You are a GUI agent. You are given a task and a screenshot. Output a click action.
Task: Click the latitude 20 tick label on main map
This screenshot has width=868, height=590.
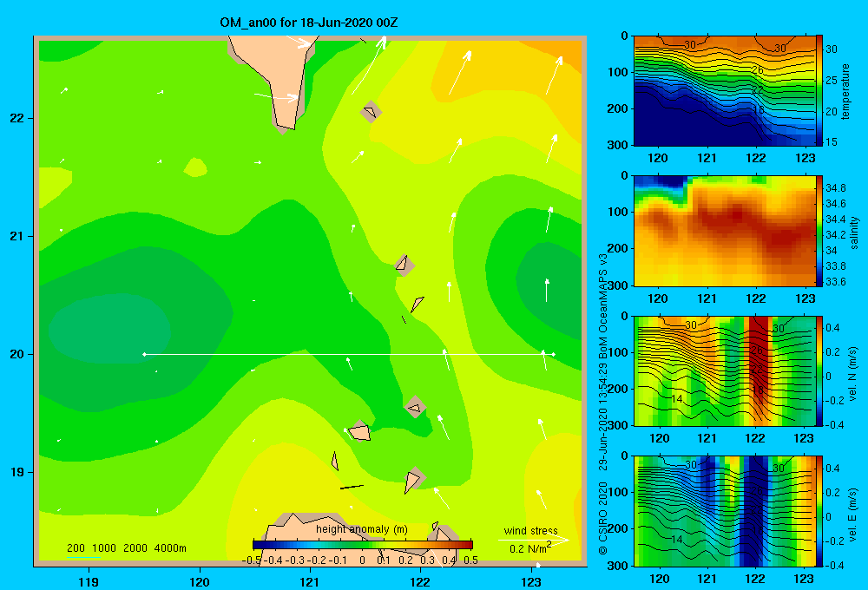[16, 354]
